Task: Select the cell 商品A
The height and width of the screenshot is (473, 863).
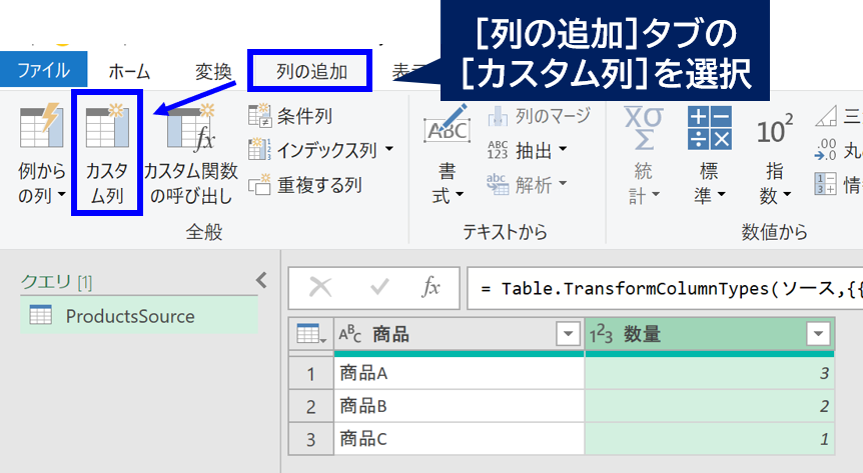Action: (x=459, y=373)
